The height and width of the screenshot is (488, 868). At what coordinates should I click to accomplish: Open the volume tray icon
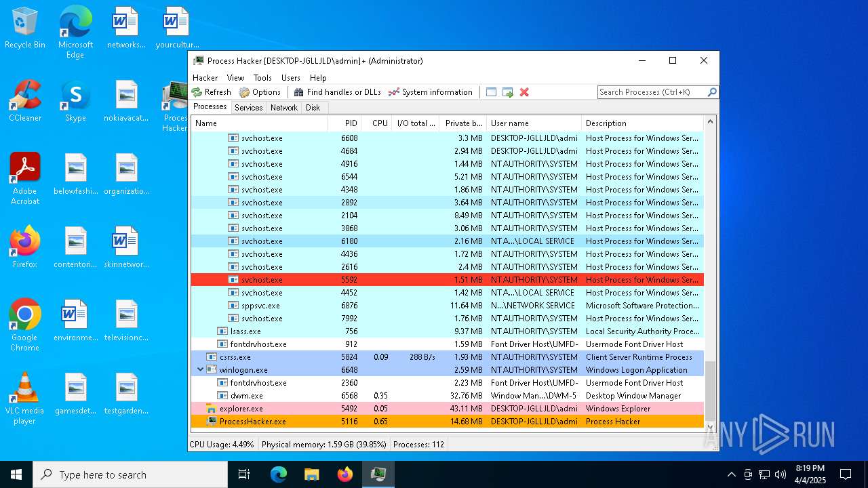tap(781, 474)
